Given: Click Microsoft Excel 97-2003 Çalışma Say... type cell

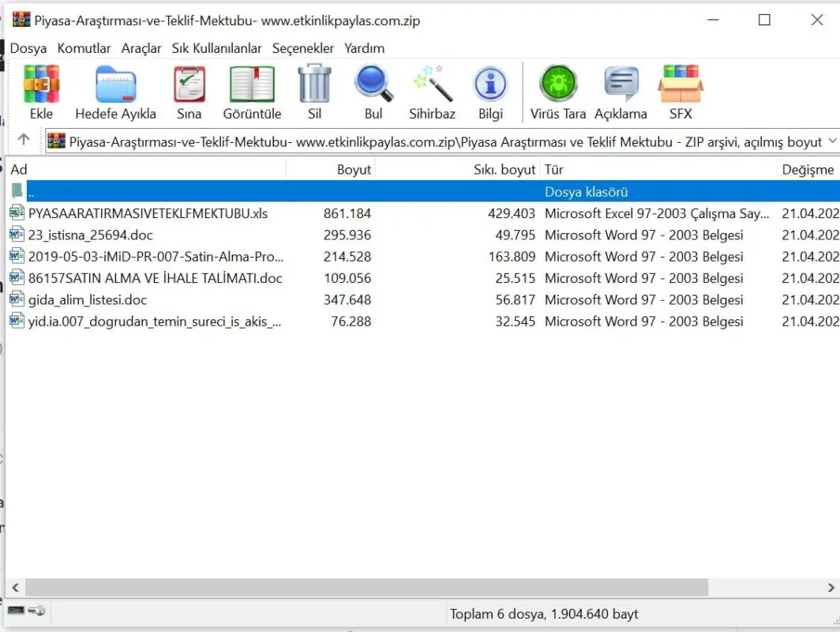Looking at the screenshot, I should point(657,213).
